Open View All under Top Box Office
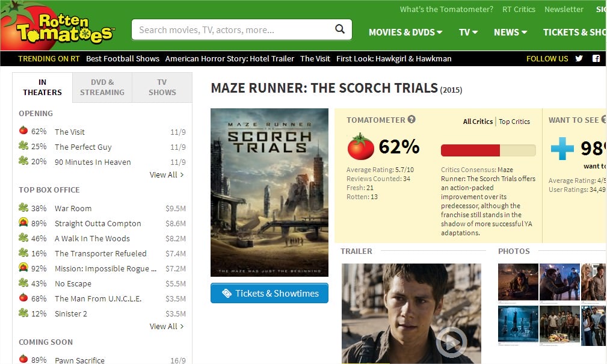 point(167,327)
